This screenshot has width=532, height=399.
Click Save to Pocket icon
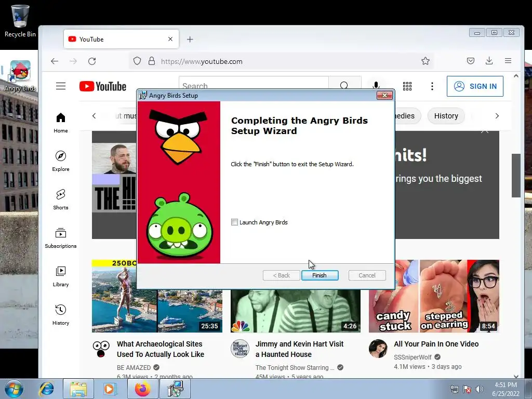pos(471,61)
